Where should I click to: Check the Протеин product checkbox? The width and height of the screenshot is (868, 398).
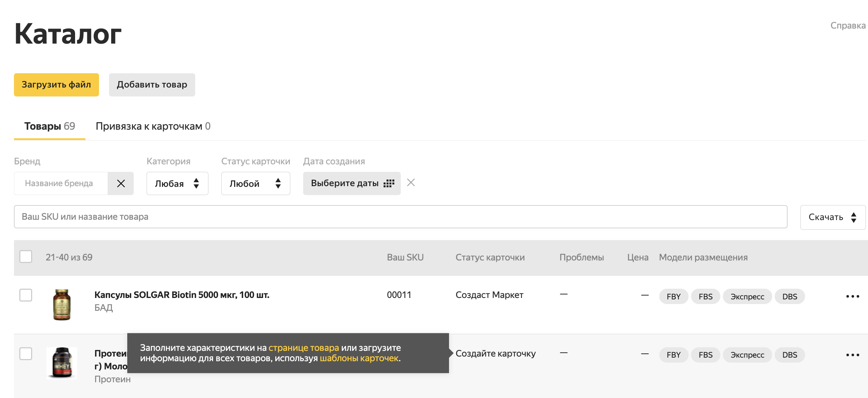26,354
